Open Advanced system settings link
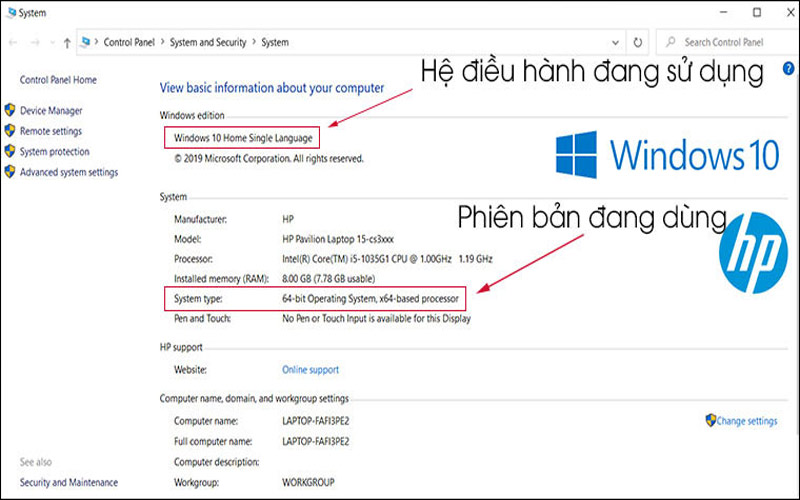This screenshot has height=500, width=800. tap(69, 172)
